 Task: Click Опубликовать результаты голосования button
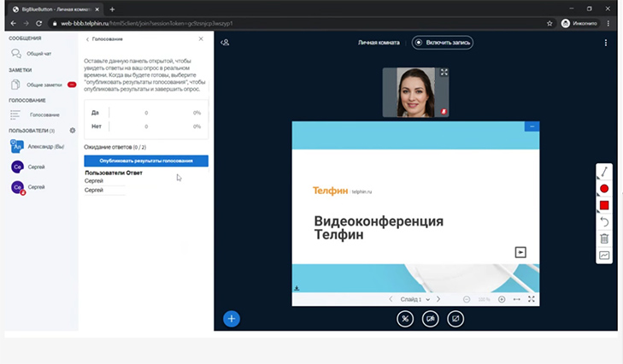[146, 161]
